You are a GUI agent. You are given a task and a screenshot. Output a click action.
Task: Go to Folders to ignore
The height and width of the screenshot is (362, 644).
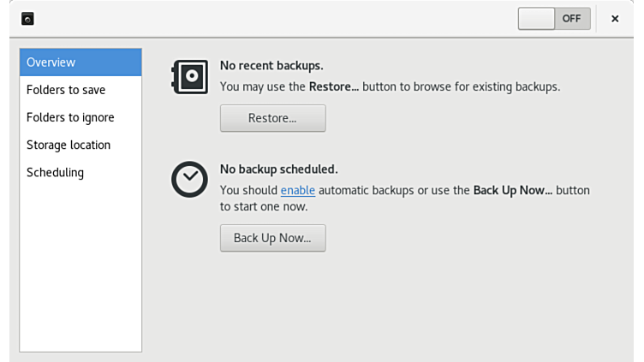pyautogui.click(x=70, y=117)
